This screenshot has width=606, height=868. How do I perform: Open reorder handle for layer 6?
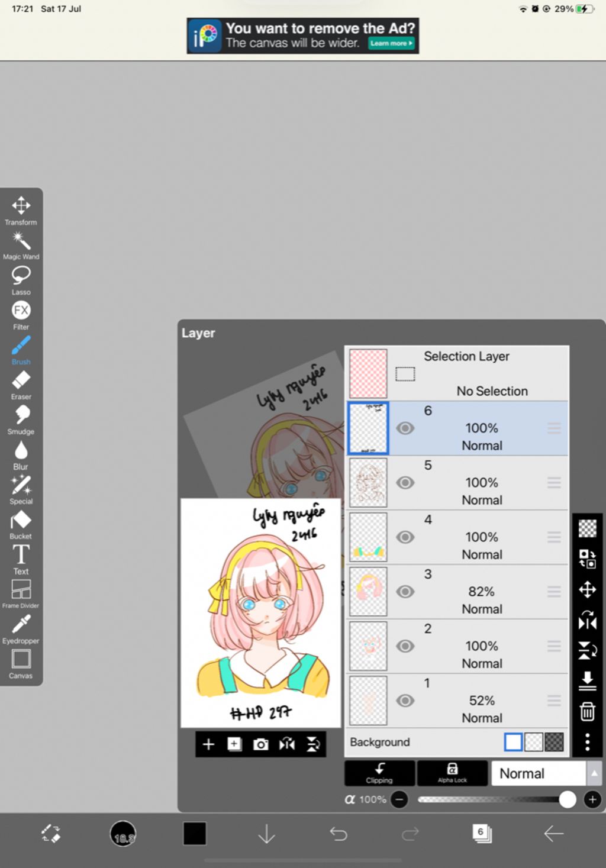[554, 428]
